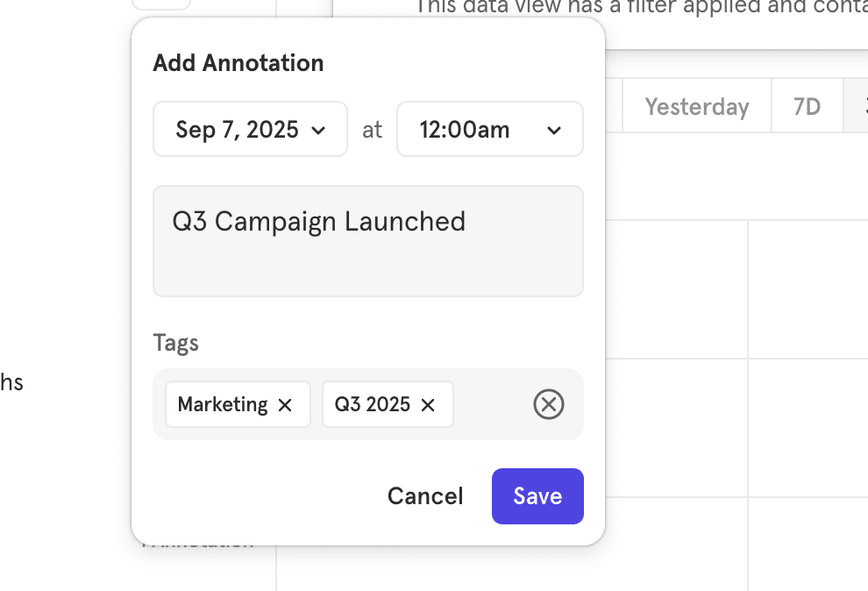Remove the Marketing tag
Image resolution: width=868 pixels, height=591 pixels.
click(x=285, y=405)
